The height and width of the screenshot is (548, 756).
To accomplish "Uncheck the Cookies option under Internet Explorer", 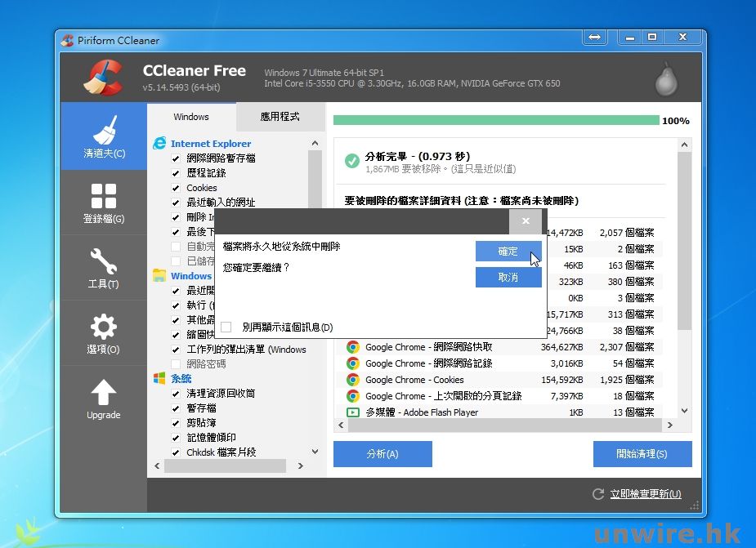I will coord(176,188).
